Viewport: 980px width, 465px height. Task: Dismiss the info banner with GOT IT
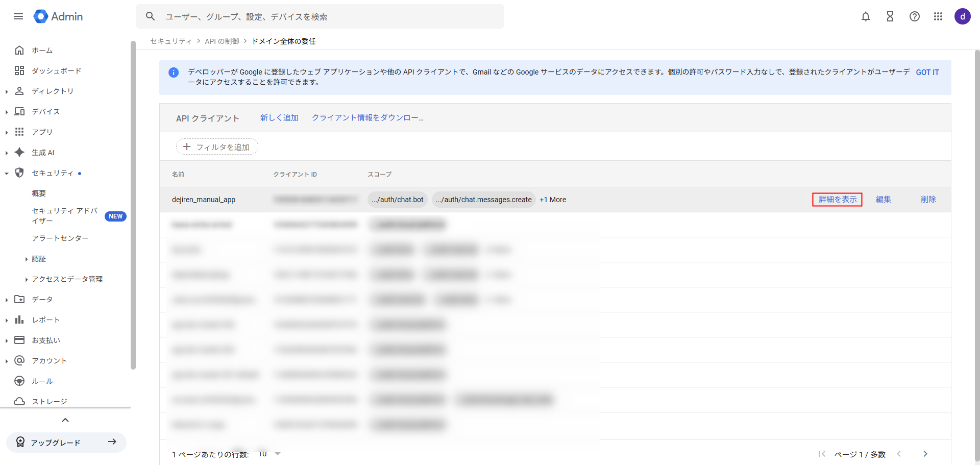927,72
